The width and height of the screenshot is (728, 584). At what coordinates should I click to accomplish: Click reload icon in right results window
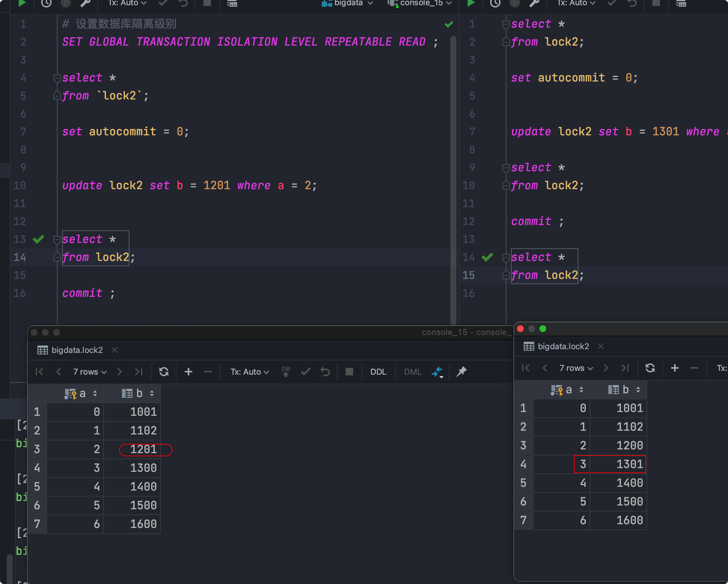[x=650, y=368]
